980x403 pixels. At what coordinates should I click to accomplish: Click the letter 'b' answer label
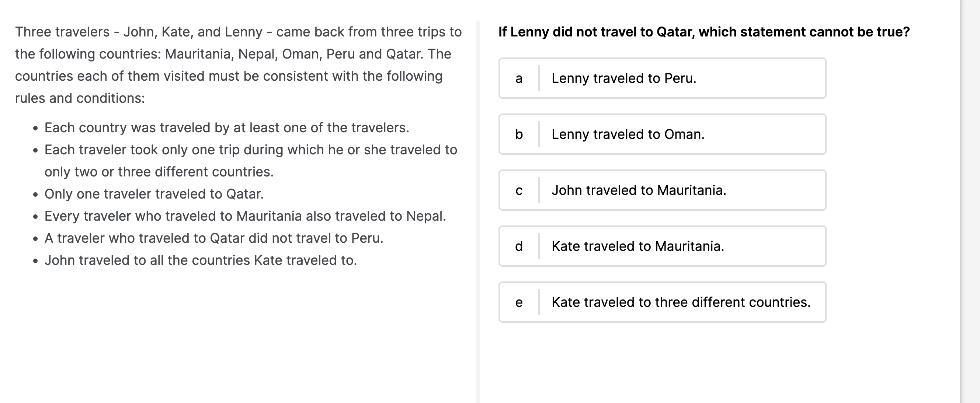coord(519,134)
